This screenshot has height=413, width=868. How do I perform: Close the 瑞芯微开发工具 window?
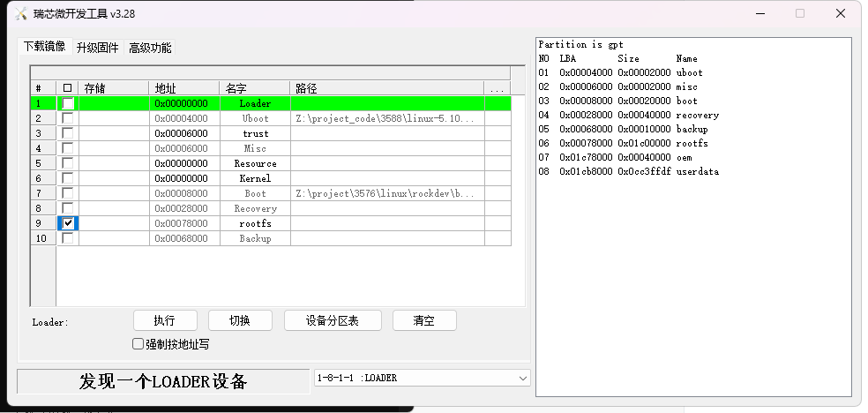841,13
